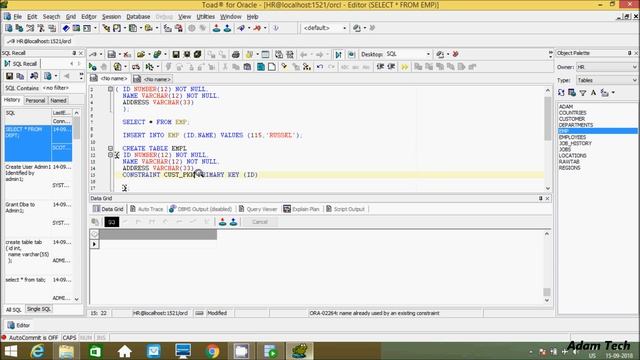Click the HR@localhost:1521/orcl connection tab
The image size is (640, 360).
(39, 41)
